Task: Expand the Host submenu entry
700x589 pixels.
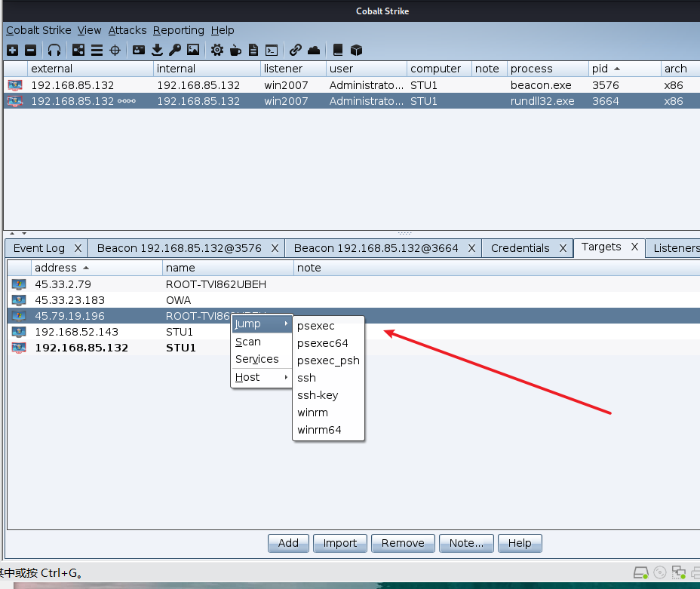Action: 262,378
